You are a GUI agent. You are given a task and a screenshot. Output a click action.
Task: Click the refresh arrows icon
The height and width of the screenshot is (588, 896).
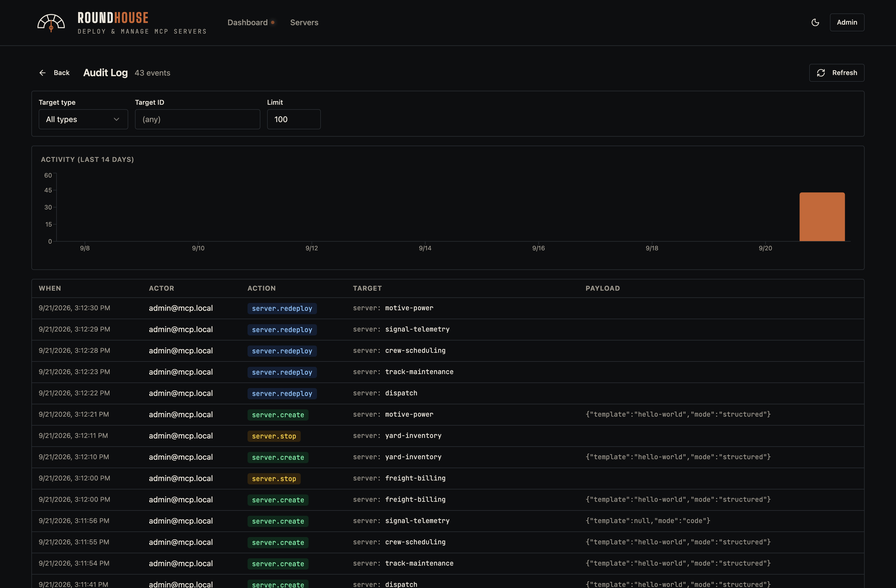point(821,73)
